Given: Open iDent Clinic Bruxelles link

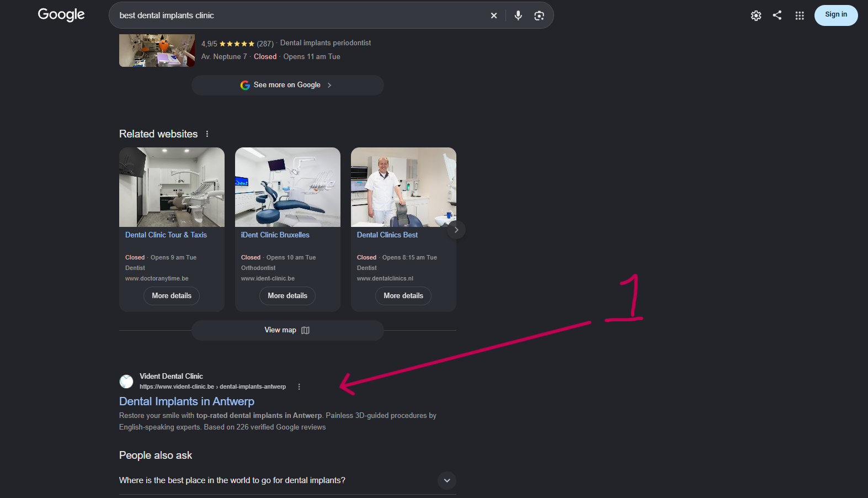Looking at the screenshot, I should pos(275,235).
